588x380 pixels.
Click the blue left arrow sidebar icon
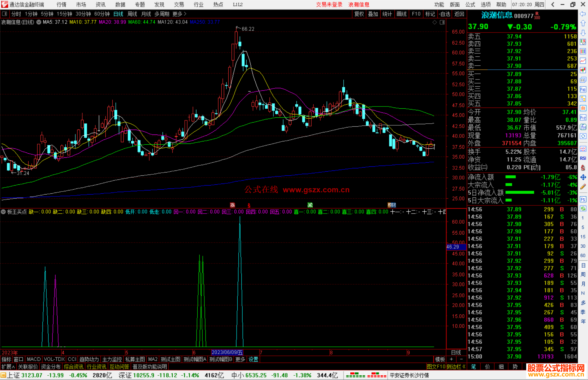point(583,14)
